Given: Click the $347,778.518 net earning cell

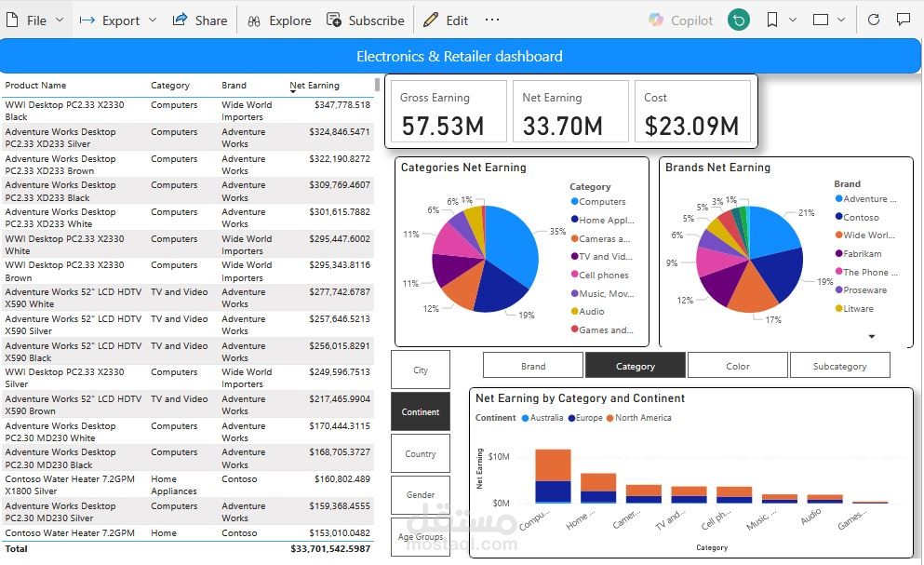Looking at the screenshot, I should 341,105.
